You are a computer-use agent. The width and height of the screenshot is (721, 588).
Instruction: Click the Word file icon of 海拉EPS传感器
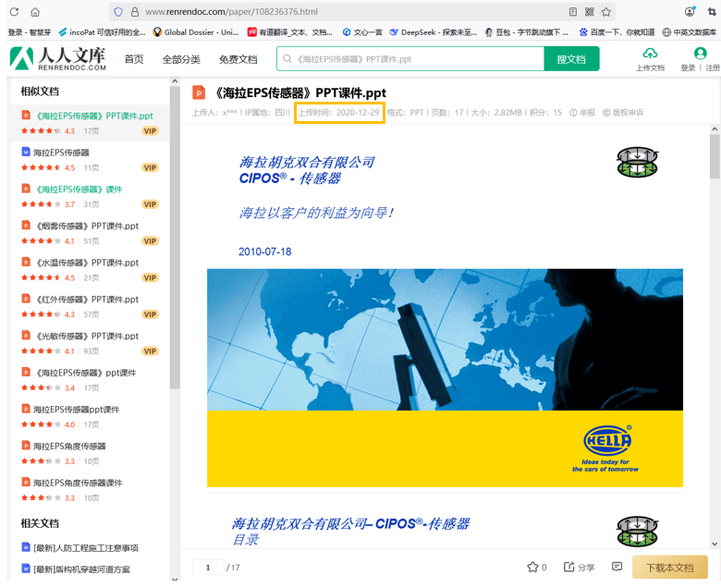coord(26,152)
